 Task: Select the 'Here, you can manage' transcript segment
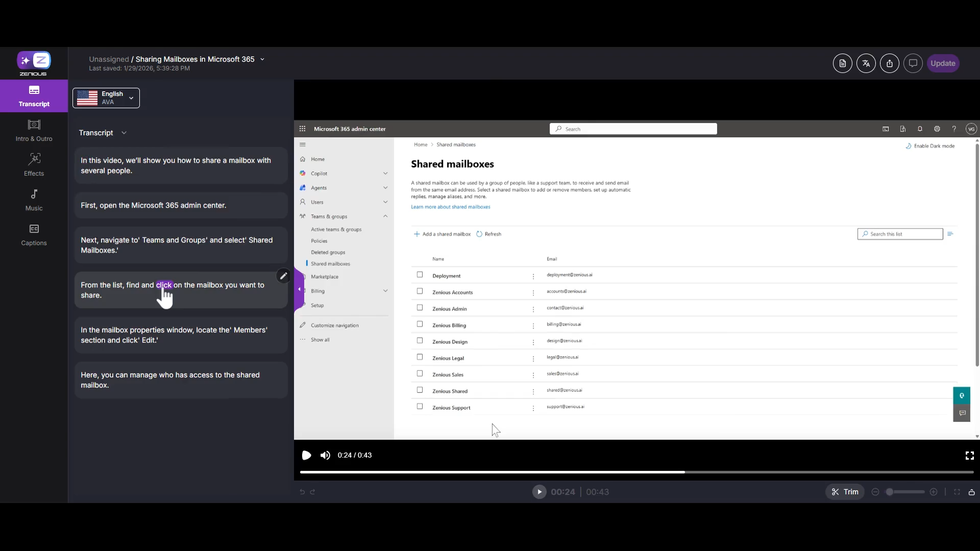[x=181, y=380]
